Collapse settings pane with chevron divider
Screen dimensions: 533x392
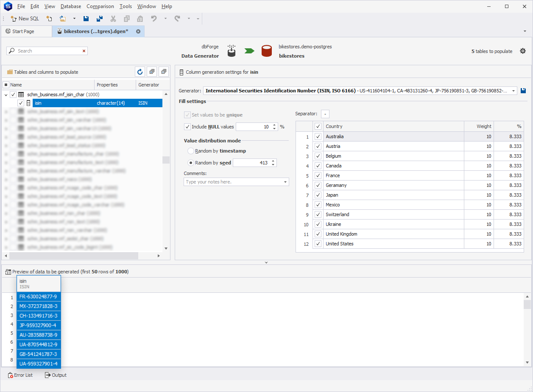click(x=266, y=263)
